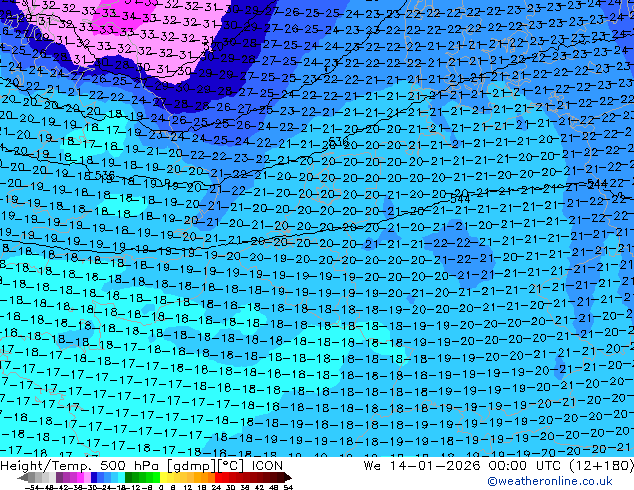The height and width of the screenshot is (490, 634).
Task: Click the '54' value ending the legend scale
Action: [288, 488]
